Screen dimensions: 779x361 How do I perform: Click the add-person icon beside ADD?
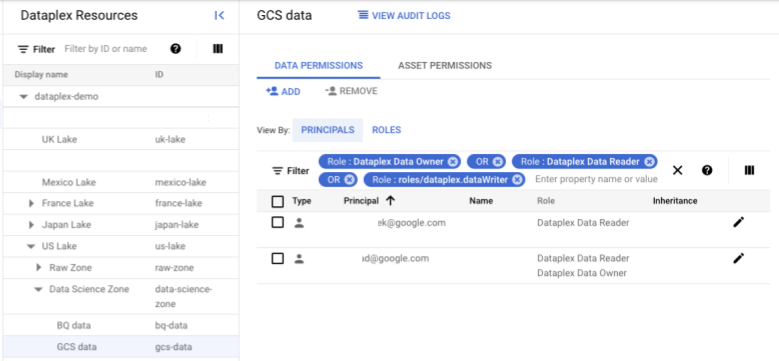(272, 91)
